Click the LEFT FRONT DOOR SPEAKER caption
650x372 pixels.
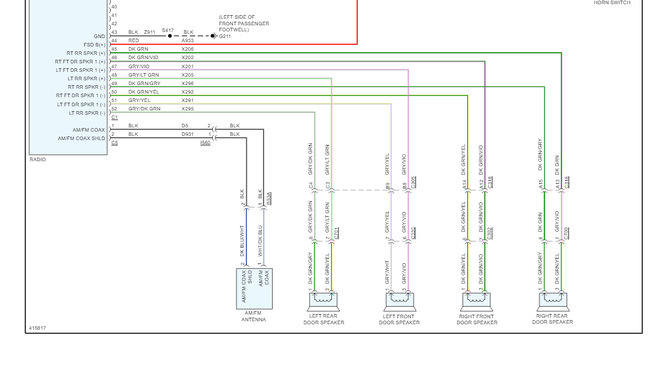[399, 319]
